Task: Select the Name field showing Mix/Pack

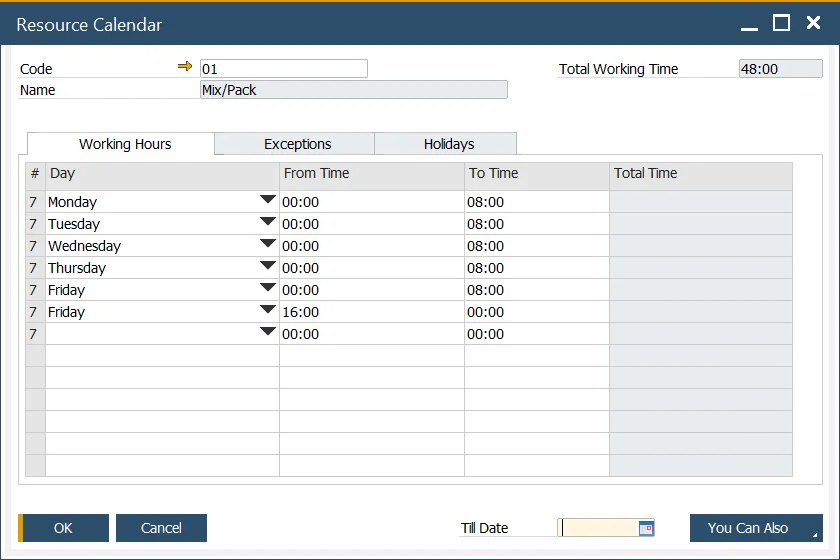Action: pyautogui.click(x=354, y=89)
